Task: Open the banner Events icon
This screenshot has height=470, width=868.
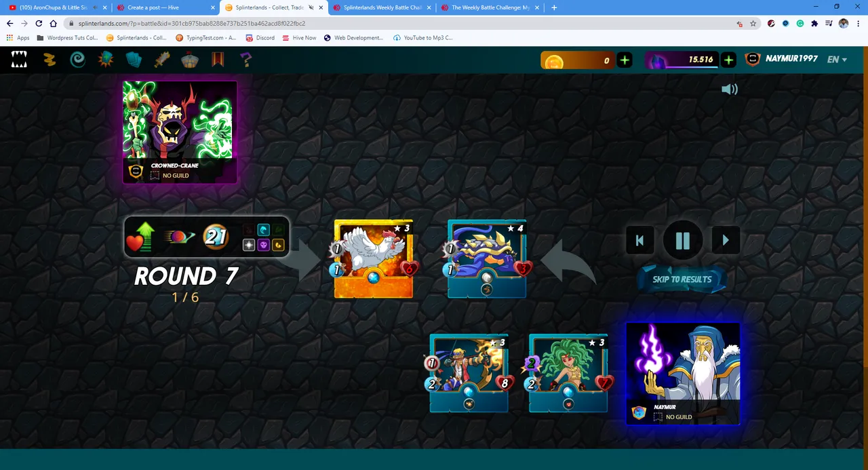Action: pos(218,60)
